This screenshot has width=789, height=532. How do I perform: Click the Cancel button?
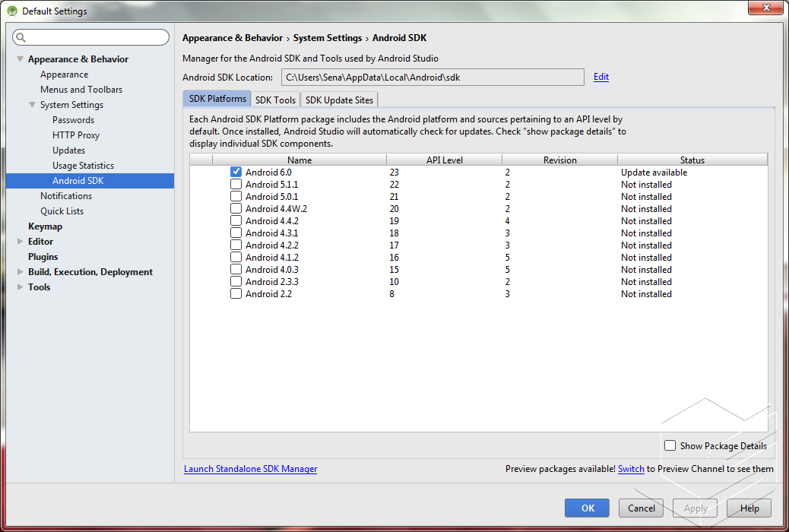641,508
